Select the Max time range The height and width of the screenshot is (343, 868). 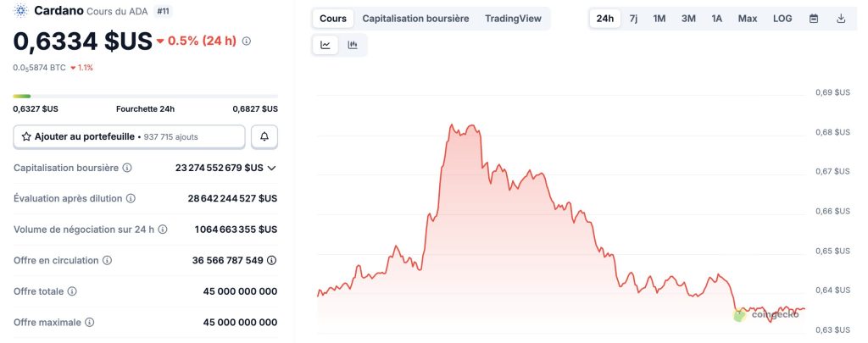coord(748,19)
